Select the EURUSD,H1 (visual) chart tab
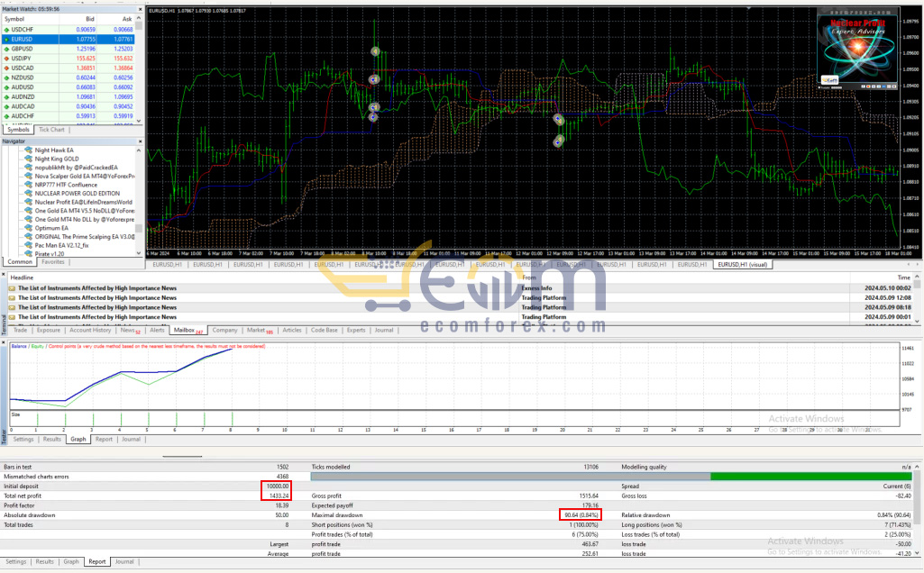This screenshot has height=573, width=924. (743, 265)
